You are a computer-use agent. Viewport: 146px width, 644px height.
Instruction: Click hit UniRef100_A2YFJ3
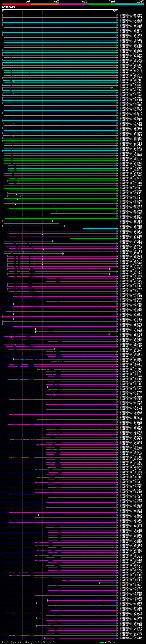[x=131, y=103]
